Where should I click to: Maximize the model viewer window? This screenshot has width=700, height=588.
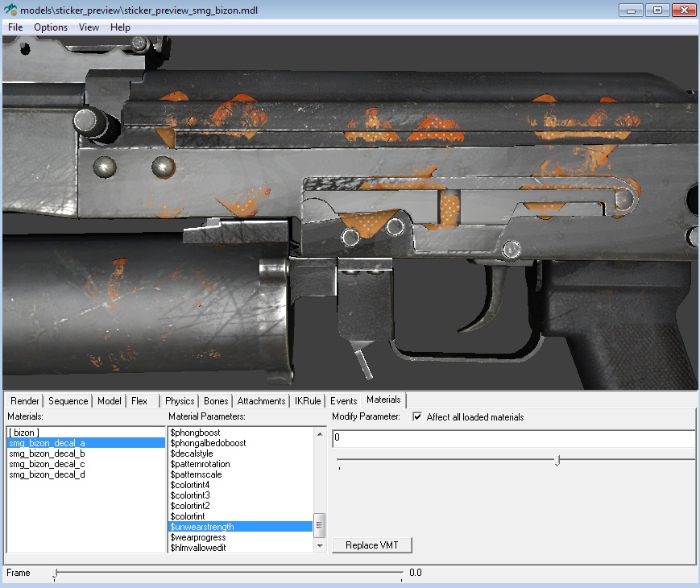(x=657, y=10)
